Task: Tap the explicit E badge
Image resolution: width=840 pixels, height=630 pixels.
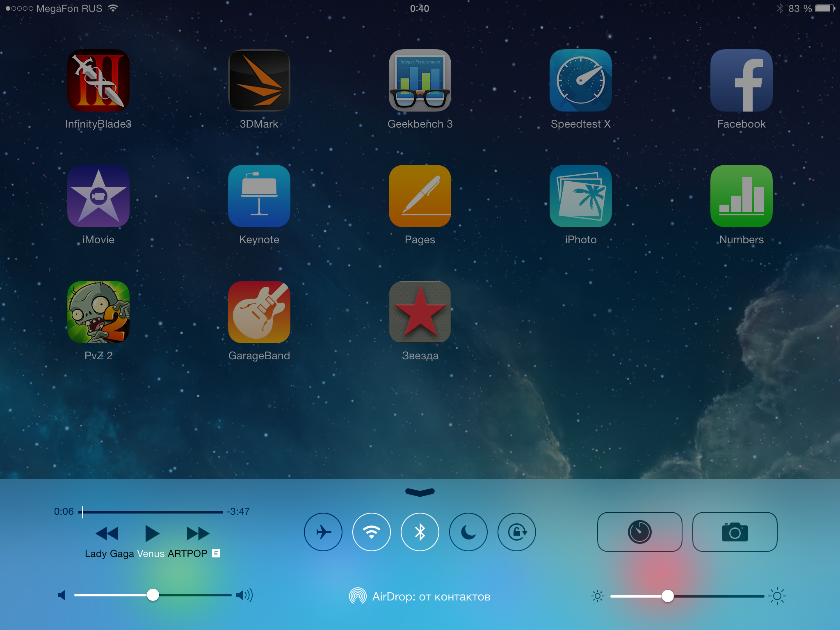Action: [216, 553]
